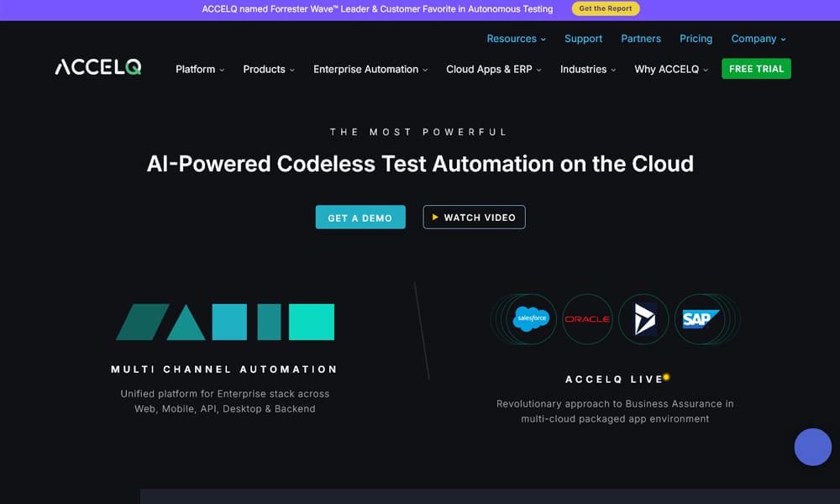Expand the Why ACCELQ menu
Viewport: 840px width, 504px height.
pyautogui.click(x=671, y=69)
